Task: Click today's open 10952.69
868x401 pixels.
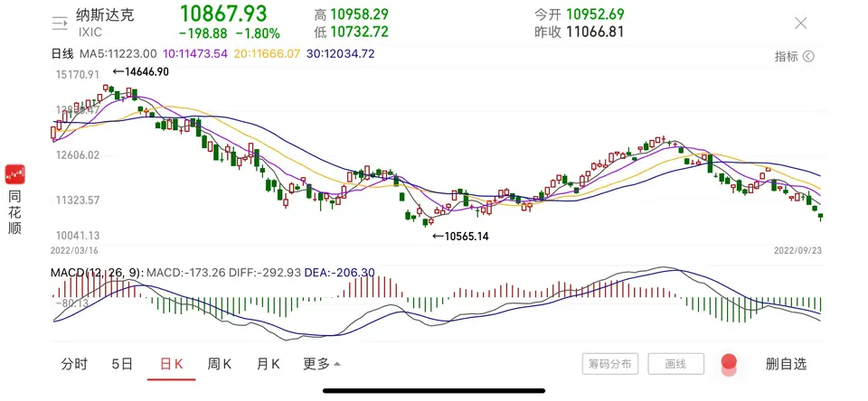Action: coord(595,14)
